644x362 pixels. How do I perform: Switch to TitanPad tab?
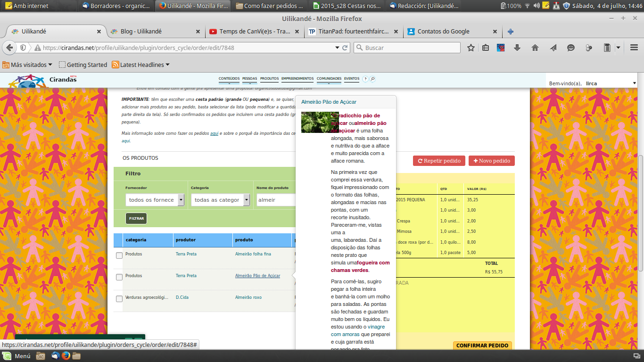[x=352, y=32]
